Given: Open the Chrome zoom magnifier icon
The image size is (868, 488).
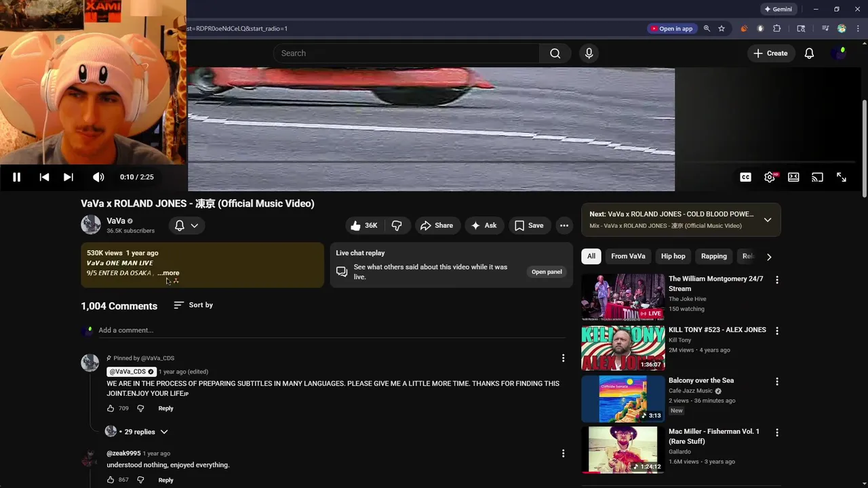Looking at the screenshot, I should pos(707,28).
